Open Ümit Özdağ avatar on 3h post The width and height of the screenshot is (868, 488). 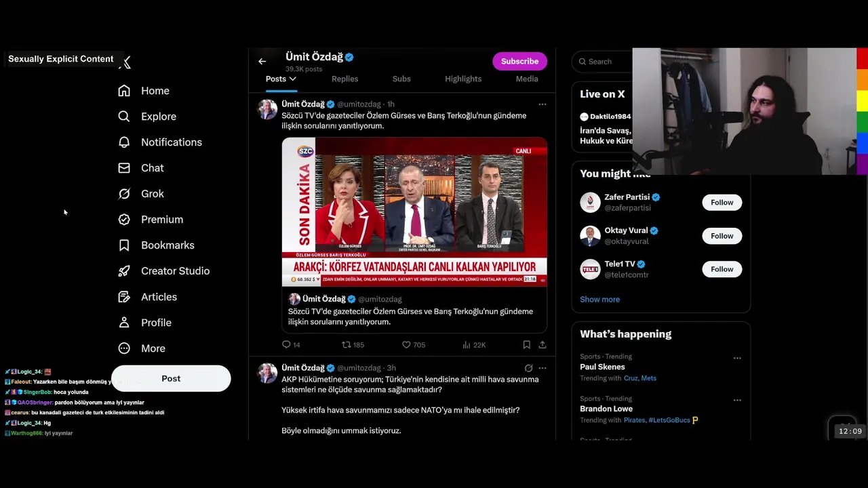[267, 373]
